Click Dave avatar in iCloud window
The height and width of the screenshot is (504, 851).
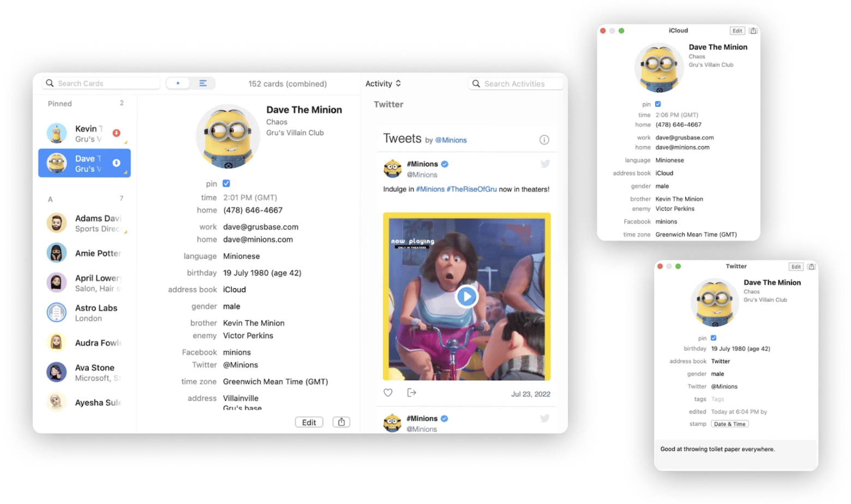pyautogui.click(x=659, y=68)
